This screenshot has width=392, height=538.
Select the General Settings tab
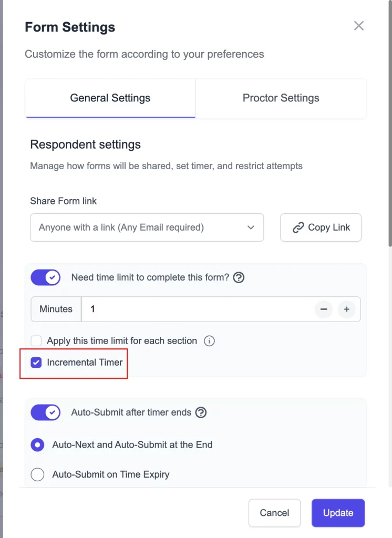[x=110, y=98]
